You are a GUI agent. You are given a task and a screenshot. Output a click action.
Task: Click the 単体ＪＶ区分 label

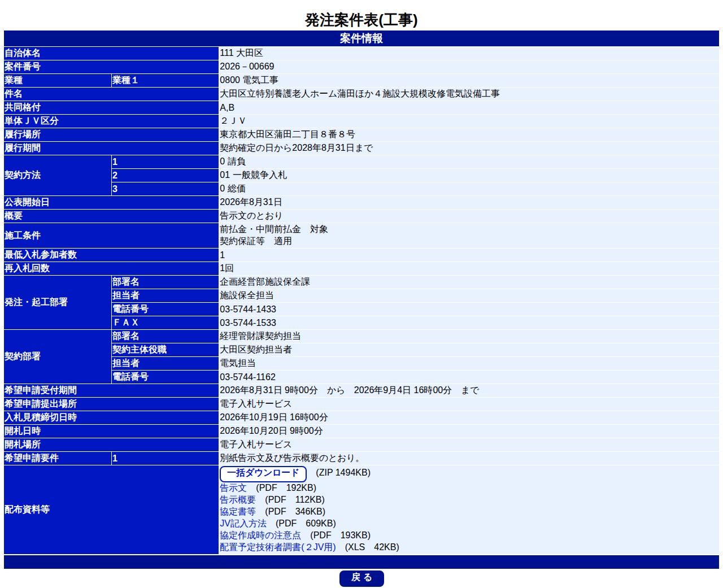click(32, 121)
